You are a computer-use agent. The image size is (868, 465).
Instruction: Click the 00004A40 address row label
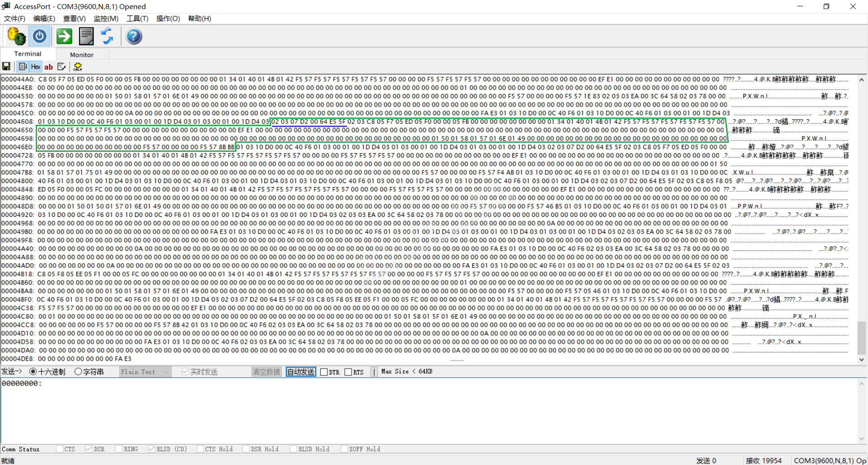(x=18, y=249)
